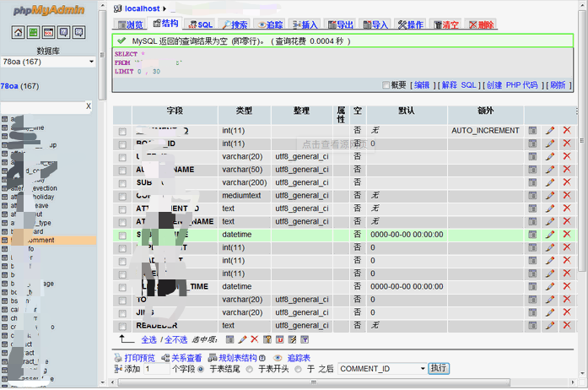Screen dimensions: 588x390
Task: Open the 操作 operations tab
Action: pyautogui.click(x=410, y=24)
